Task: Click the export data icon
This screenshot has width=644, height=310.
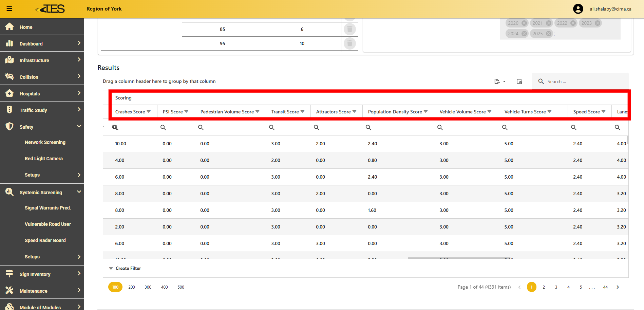Action: click(x=499, y=81)
